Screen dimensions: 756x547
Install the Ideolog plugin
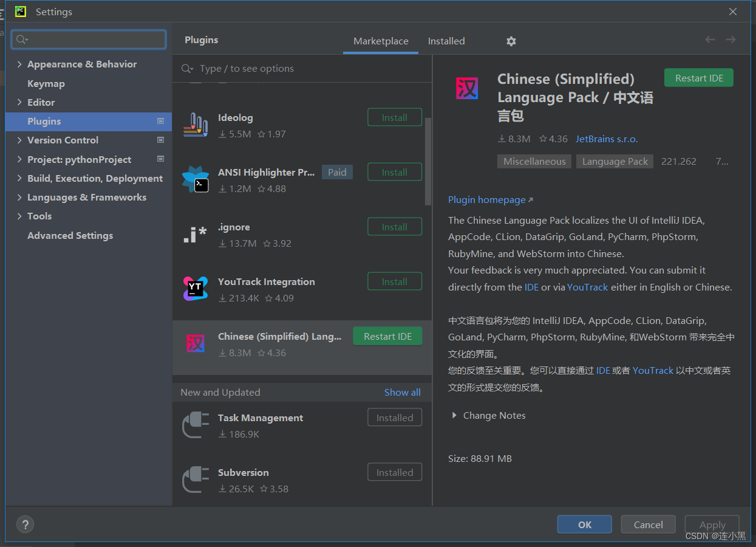[x=395, y=117]
